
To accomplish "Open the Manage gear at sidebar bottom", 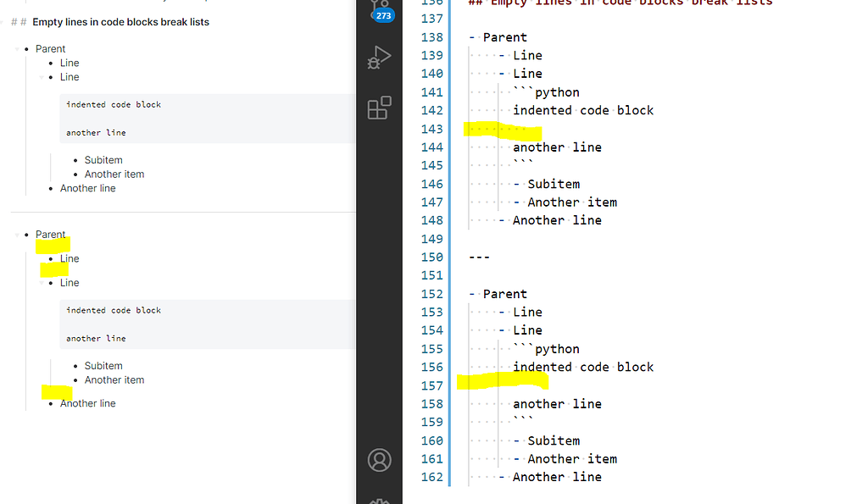I will click(x=379, y=499).
